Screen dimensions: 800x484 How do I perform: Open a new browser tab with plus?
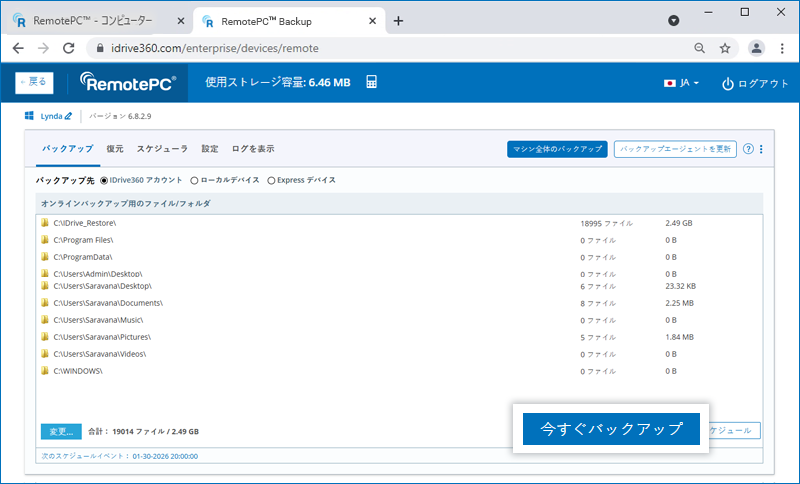(398, 21)
